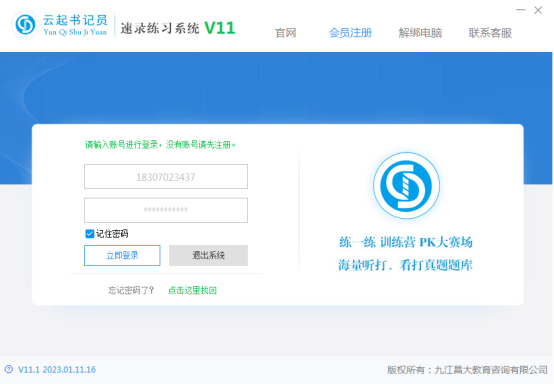Follow the 点击这里找回 password recovery link
This screenshot has height=384, width=554.
click(x=192, y=290)
